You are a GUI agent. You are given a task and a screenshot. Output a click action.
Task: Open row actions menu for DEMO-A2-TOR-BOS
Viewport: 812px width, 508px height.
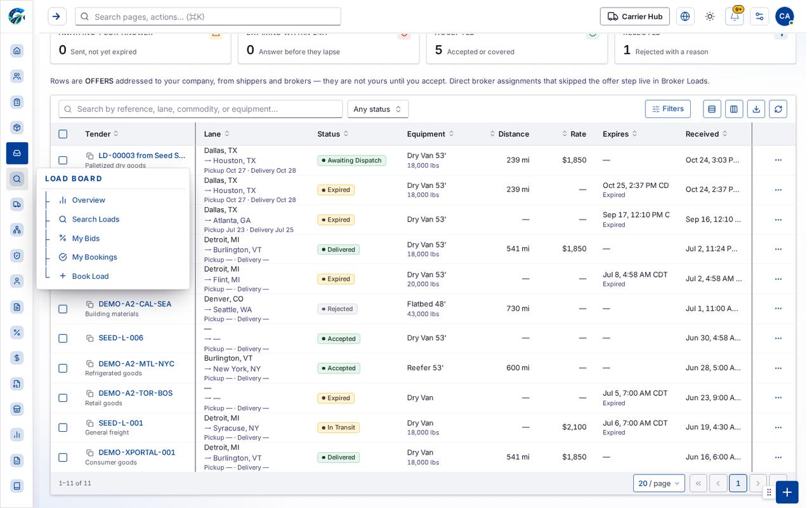[x=778, y=398]
